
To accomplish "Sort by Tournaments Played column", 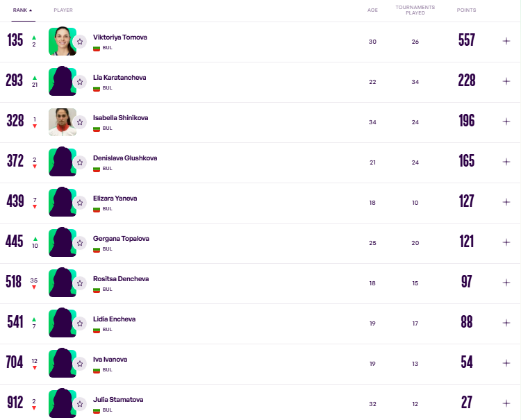I will (x=415, y=10).
